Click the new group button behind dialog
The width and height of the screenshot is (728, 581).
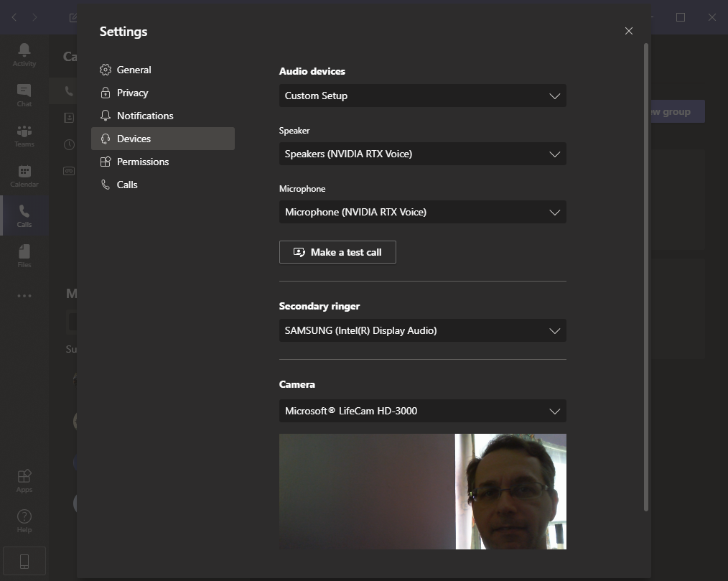coord(678,111)
